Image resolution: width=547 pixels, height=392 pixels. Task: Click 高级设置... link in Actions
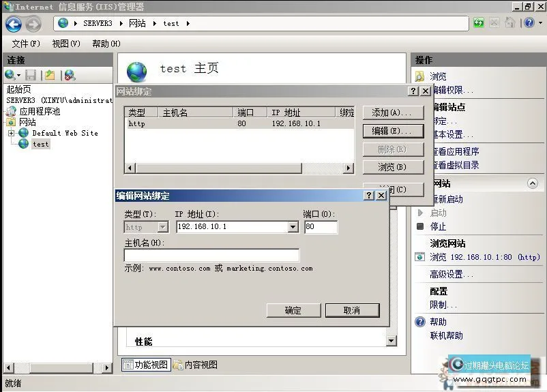point(452,275)
